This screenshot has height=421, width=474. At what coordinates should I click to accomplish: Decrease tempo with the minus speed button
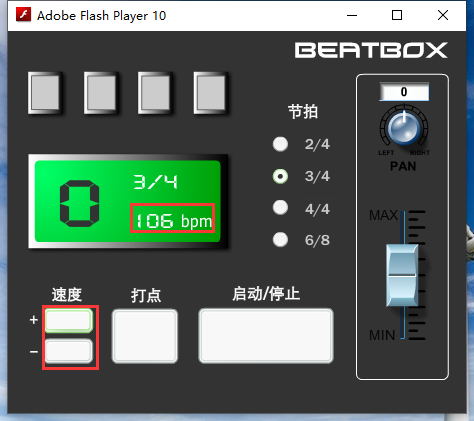tap(69, 351)
